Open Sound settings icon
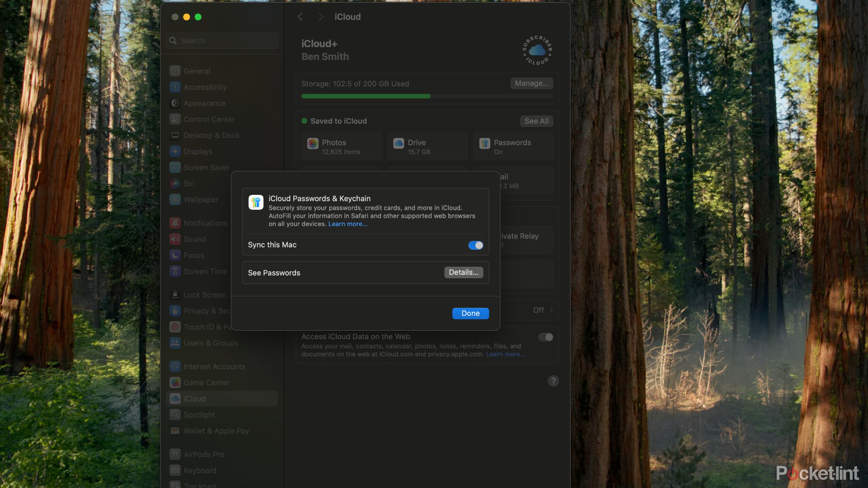This screenshot has height=488, width=868. pyautogui.click(x=175, y=239)
